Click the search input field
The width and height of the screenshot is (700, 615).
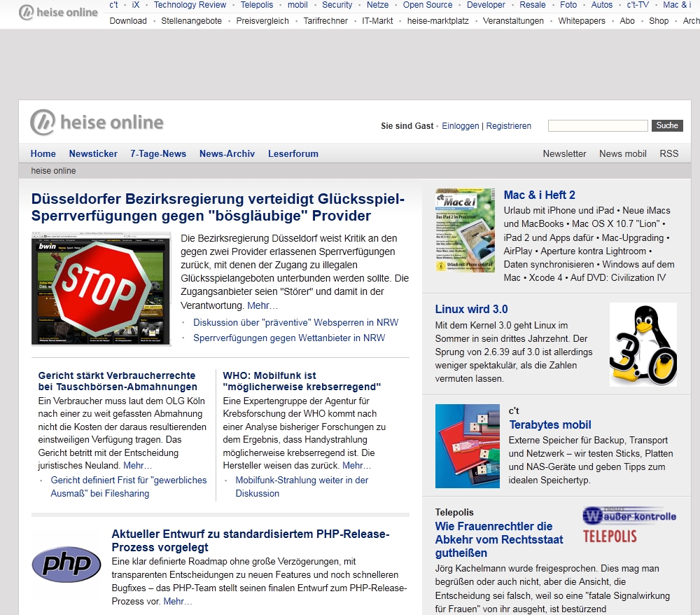pyautogui.click(x=597, y=126)
